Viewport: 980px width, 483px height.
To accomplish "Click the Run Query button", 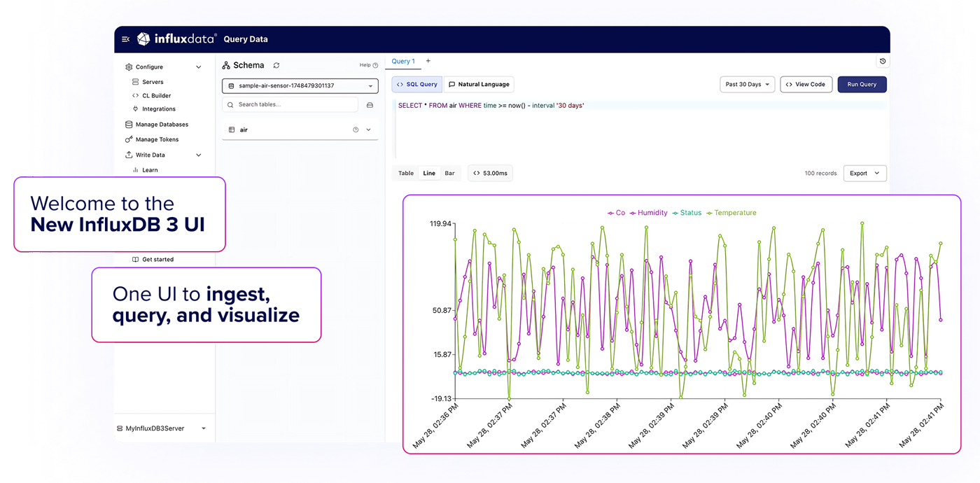I will click(x=862, y=85).
